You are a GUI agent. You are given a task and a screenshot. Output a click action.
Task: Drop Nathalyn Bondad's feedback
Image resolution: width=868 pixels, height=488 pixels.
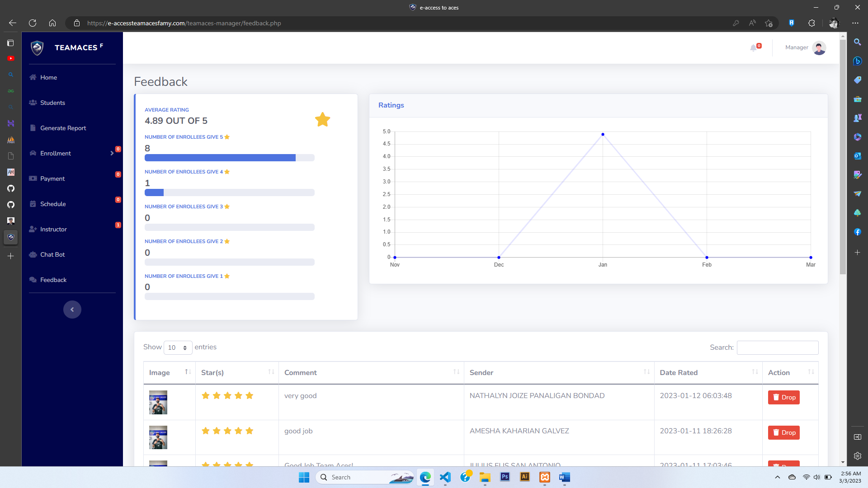point(783,397)
